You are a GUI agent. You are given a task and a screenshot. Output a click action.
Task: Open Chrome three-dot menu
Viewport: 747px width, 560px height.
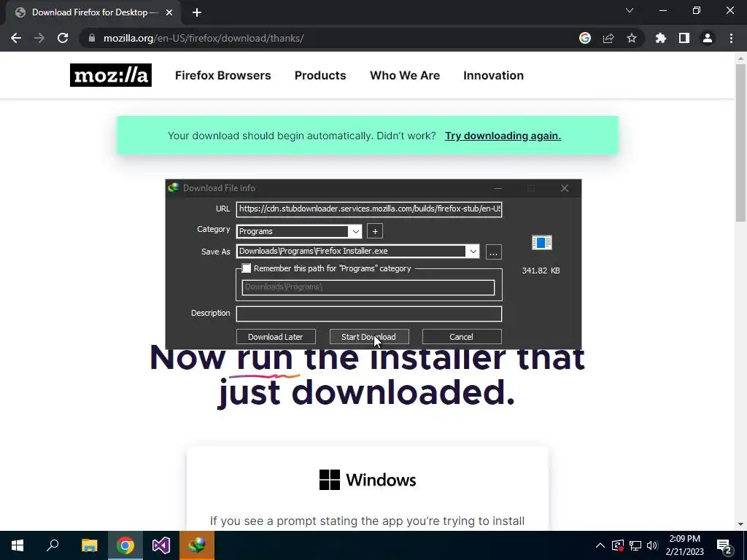tap(731, 38)
